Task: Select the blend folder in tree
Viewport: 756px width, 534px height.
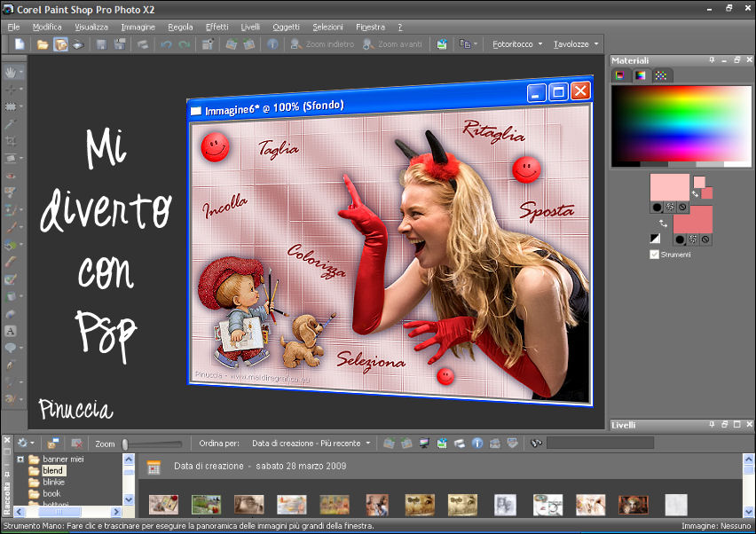Action: coord(53,470)
